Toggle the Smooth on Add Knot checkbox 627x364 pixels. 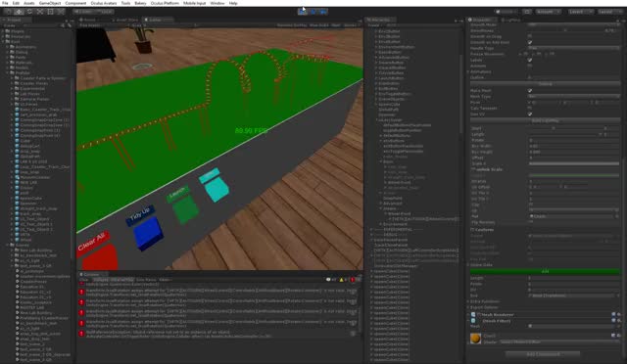[x=530, y=42]
